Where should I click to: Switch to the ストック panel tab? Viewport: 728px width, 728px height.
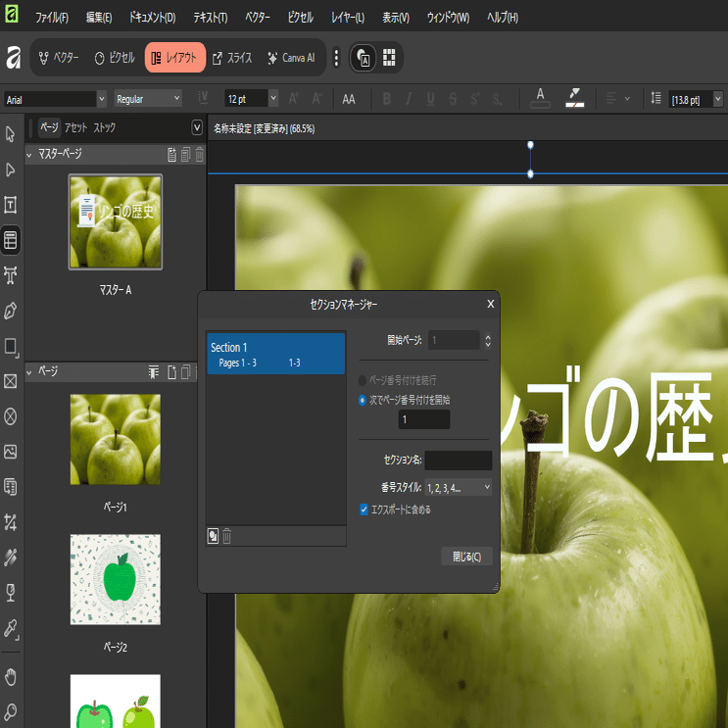click(x=105, y=127)
